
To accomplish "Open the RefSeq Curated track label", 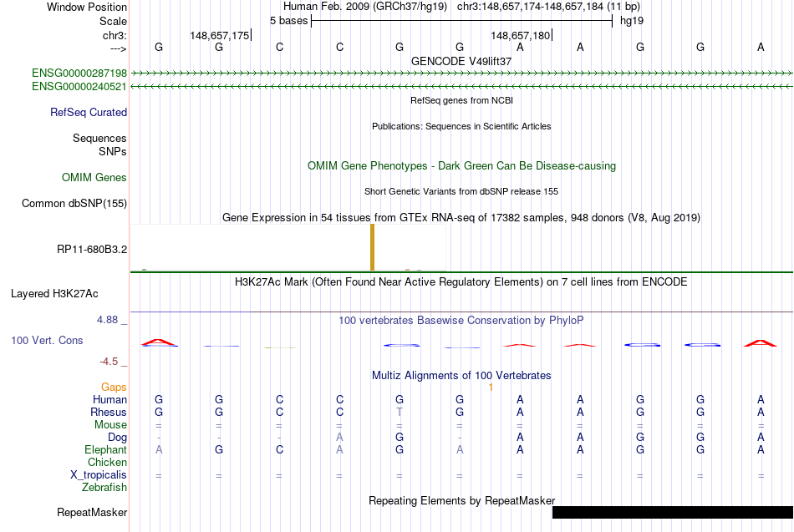I will coord(89,113).
